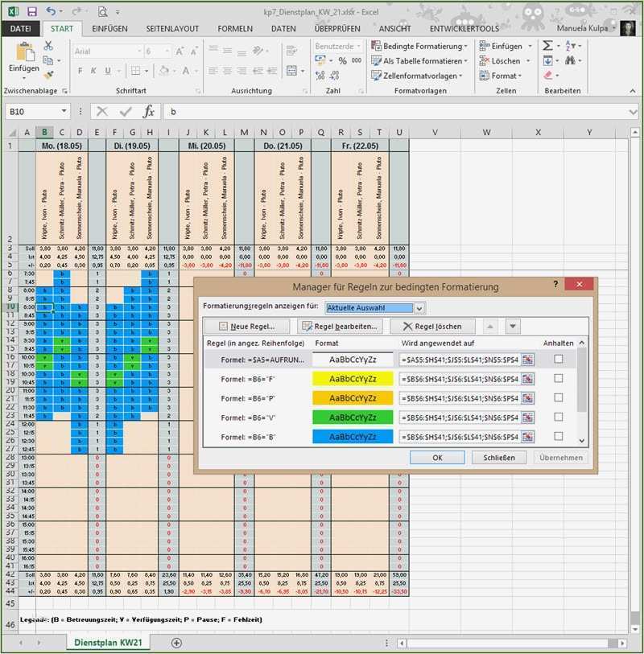644x654 pixels.
Task: Open the Aktuelle Auswahl dropdown
Action: click(419, 308)
